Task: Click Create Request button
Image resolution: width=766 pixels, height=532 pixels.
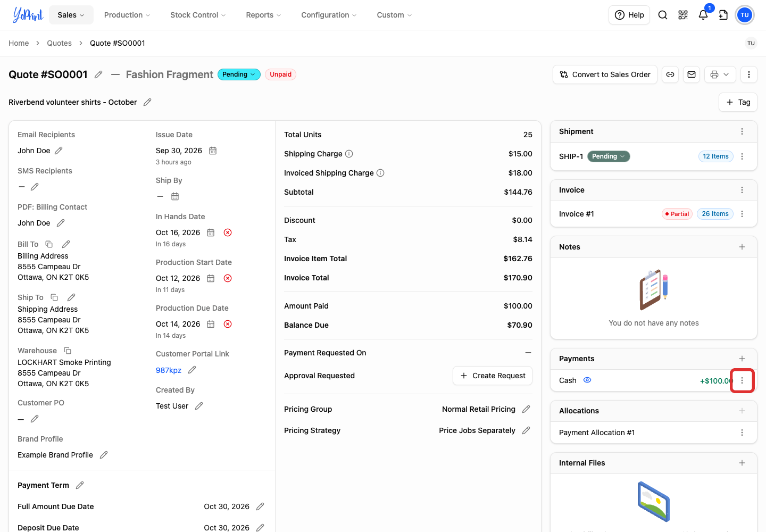Action: click(493, 376)
